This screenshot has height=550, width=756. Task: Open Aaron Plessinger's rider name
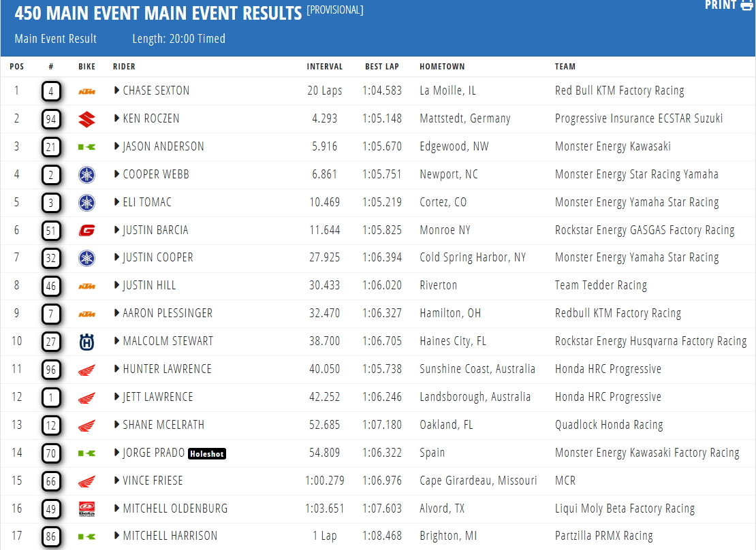point(168,313)
